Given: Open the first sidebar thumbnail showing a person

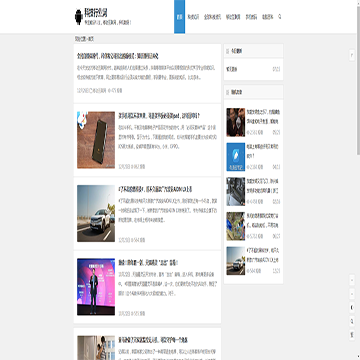Looking at the screenshot, I should [x=236, y=122].
